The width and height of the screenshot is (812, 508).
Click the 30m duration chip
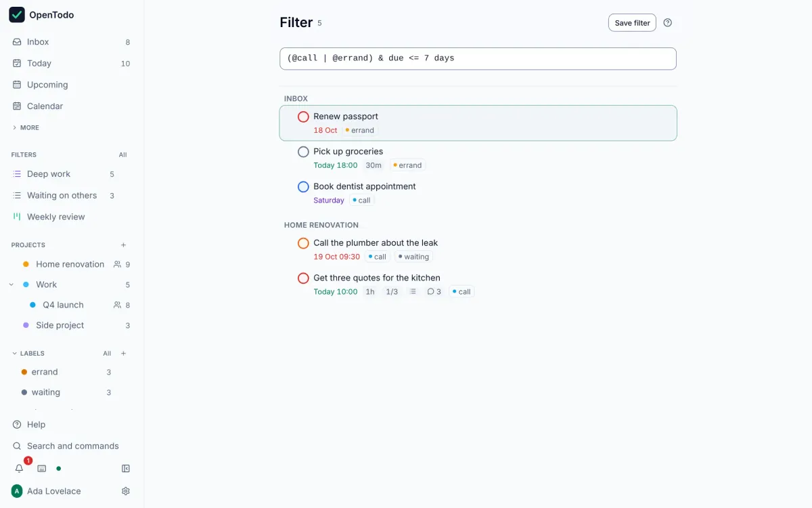tap(374, 165)
